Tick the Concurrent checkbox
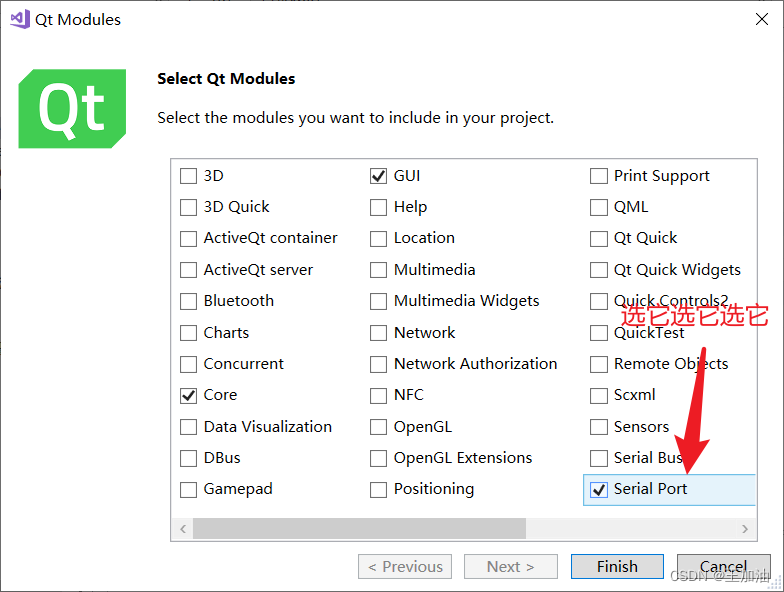The width and height of the screenshot is (784, 592). click(188, 364)
